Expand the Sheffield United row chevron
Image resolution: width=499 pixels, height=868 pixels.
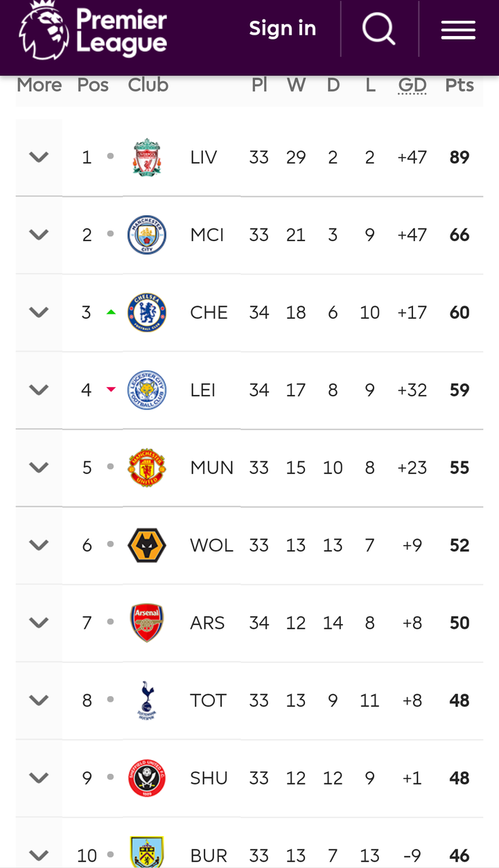click(x=39, y=778)
